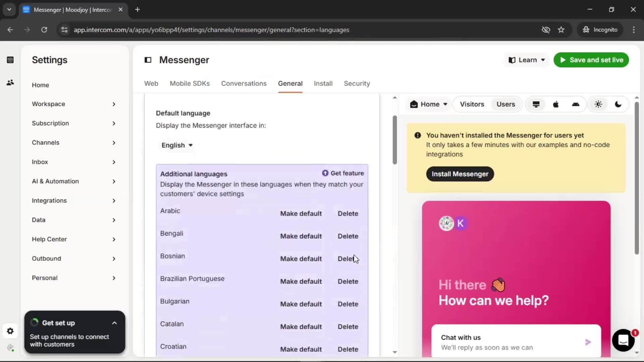
Task: Click Save and set live button
Action: point(591,60)
